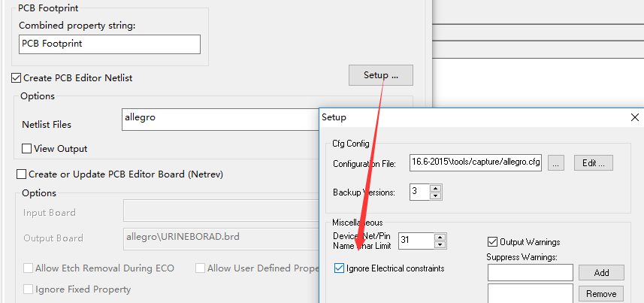Click Add for Suppress Warnings
Screen dimensions: 644x303
click(x=601, y=272)
